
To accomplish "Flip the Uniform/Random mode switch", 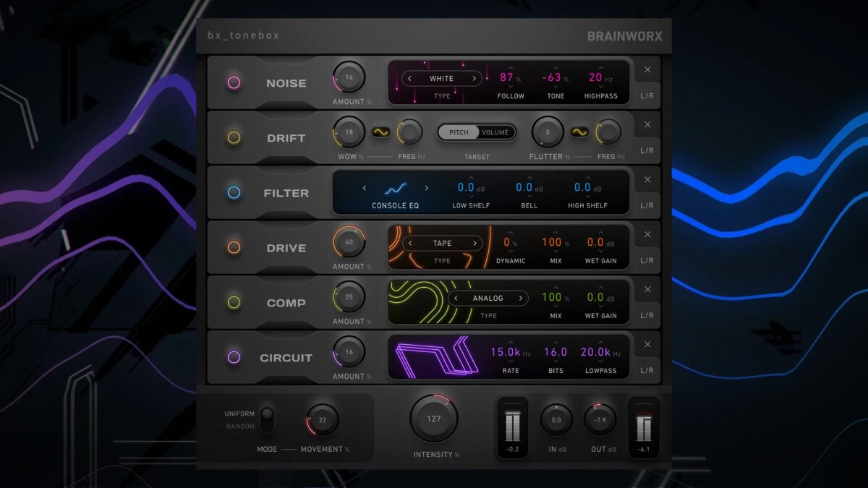I will tap(267, 419).
